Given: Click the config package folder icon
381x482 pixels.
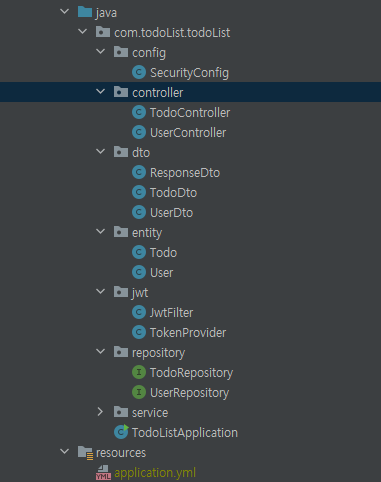Looking at the screenshot, I should point(121,52).
